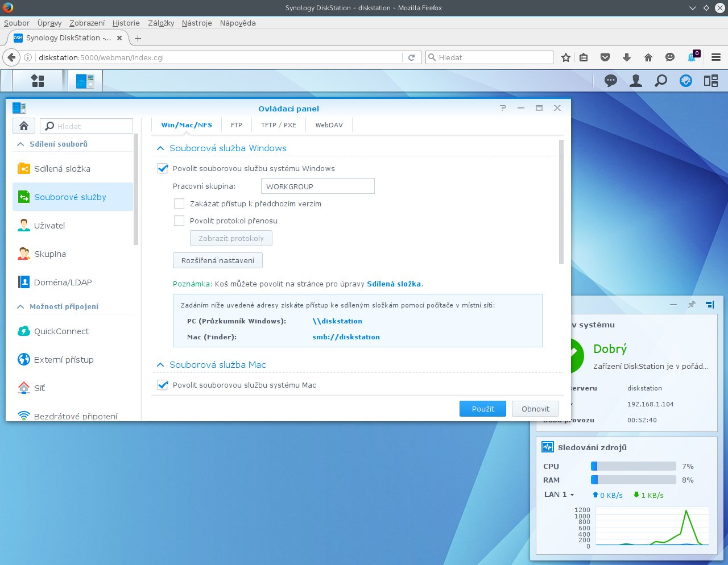
Task: Switch to the FTP tab
Action: [237, 125]
